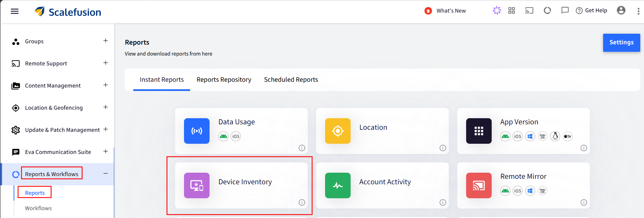Viewport: 644px width, 218px height.
Task: Expand the Remote Support sidebar section
Action: point(106,63)
